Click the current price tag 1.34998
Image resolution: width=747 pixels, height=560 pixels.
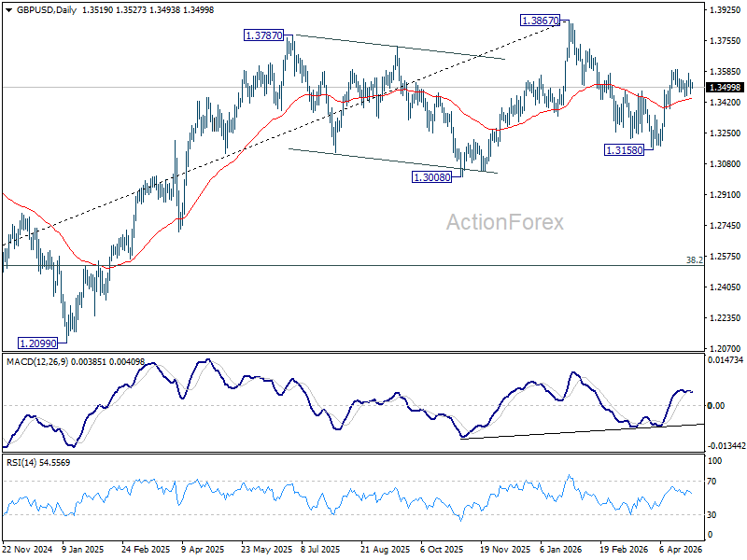[726, 87]
